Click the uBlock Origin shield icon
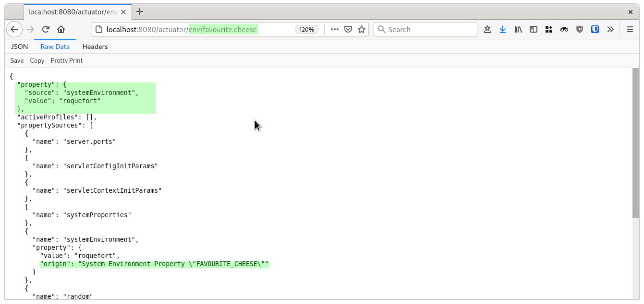The height and width of the screenshot is (304, 644). [579, 29]
